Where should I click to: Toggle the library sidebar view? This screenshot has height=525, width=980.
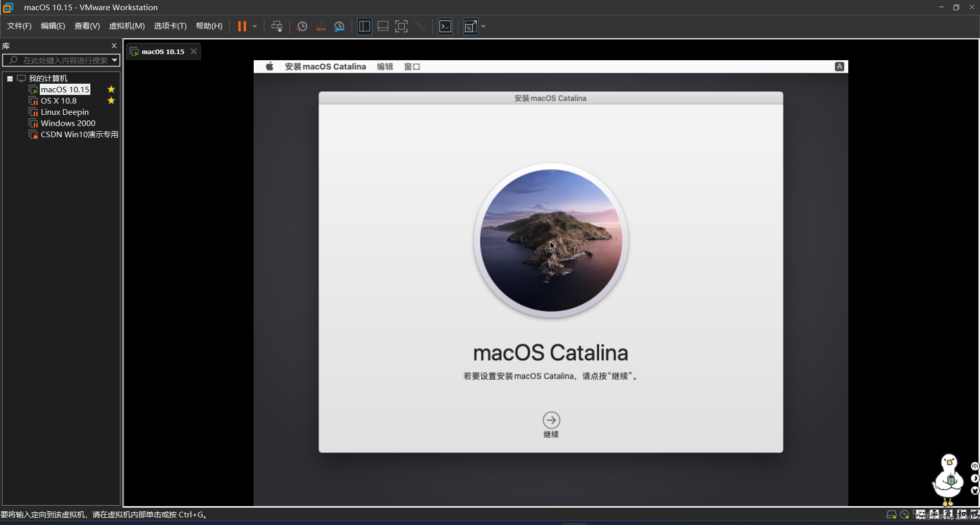364,26
